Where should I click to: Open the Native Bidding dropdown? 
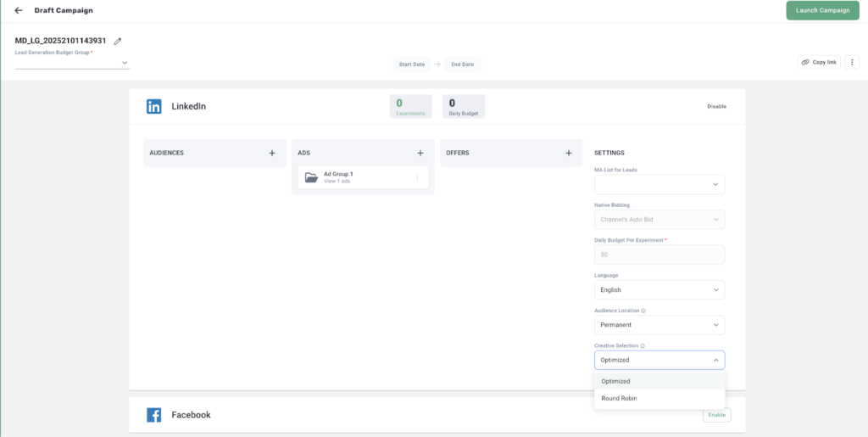(659, 219)
